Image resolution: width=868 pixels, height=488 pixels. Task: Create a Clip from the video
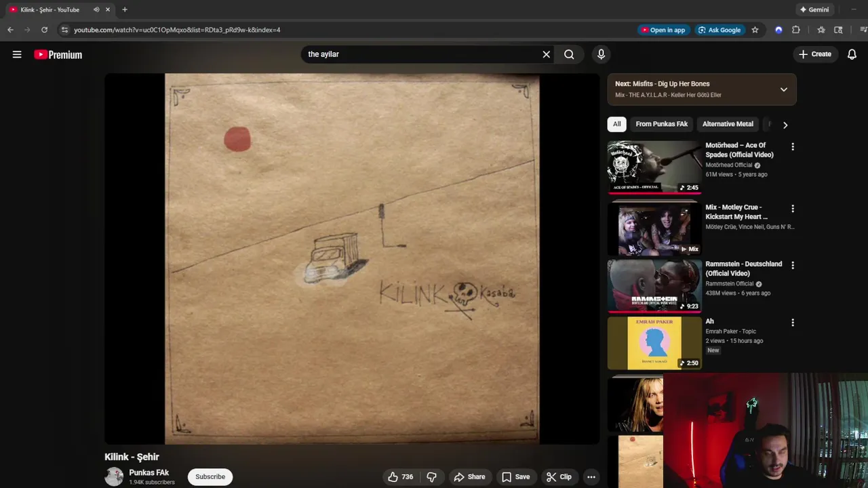559,477
